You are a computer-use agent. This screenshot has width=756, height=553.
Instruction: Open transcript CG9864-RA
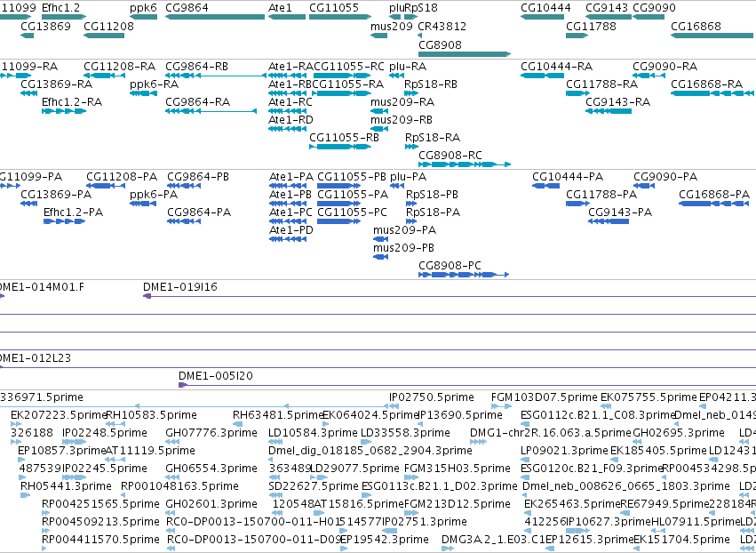point(211,111)
